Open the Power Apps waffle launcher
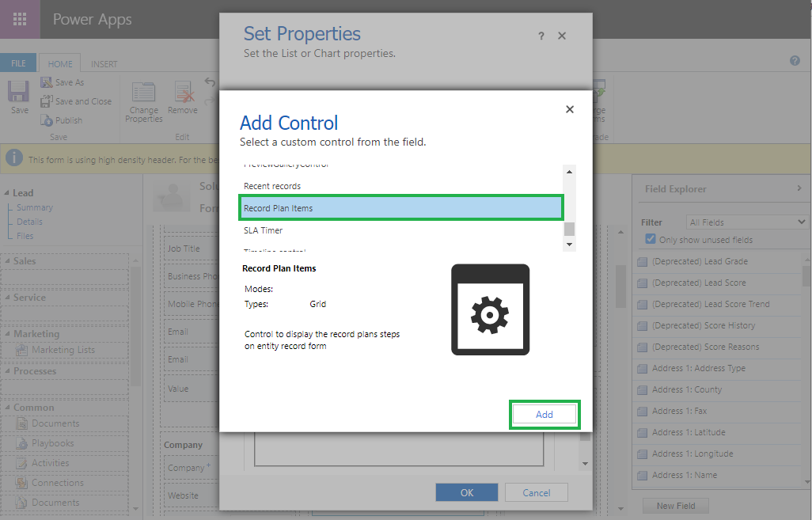 coord(20,20)
